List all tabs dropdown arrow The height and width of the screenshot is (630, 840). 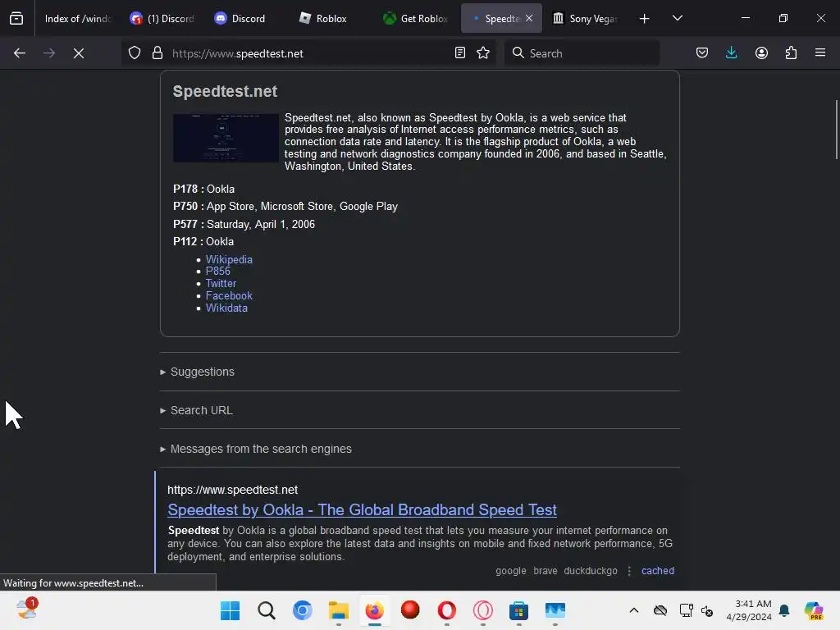[677, 18]
